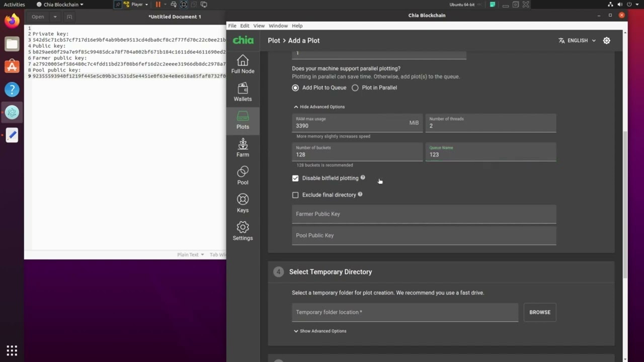Check Exclude final directory
The height and width of the screenshot is (362, 644).
pos(295,195)
